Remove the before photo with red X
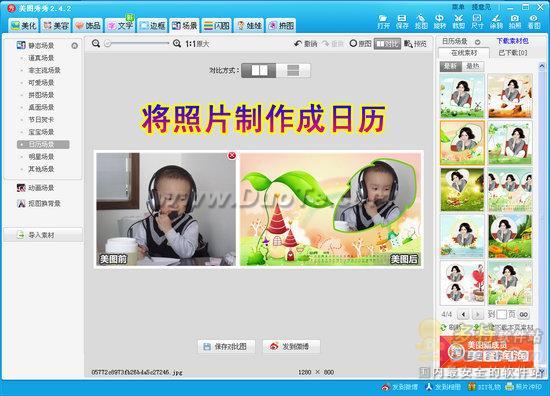This screenshot has height=396, width=550. click(232, 155)
